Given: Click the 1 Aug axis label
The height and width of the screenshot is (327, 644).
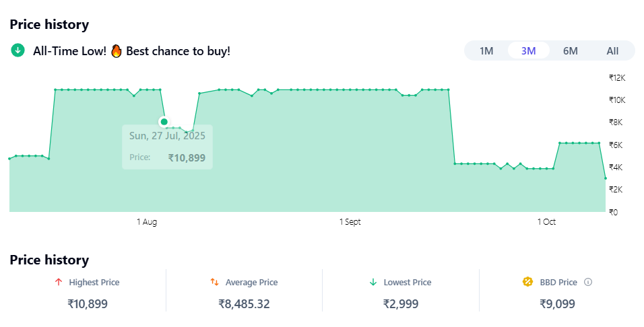Looking at the screenshot, I should tap(147, 222).
